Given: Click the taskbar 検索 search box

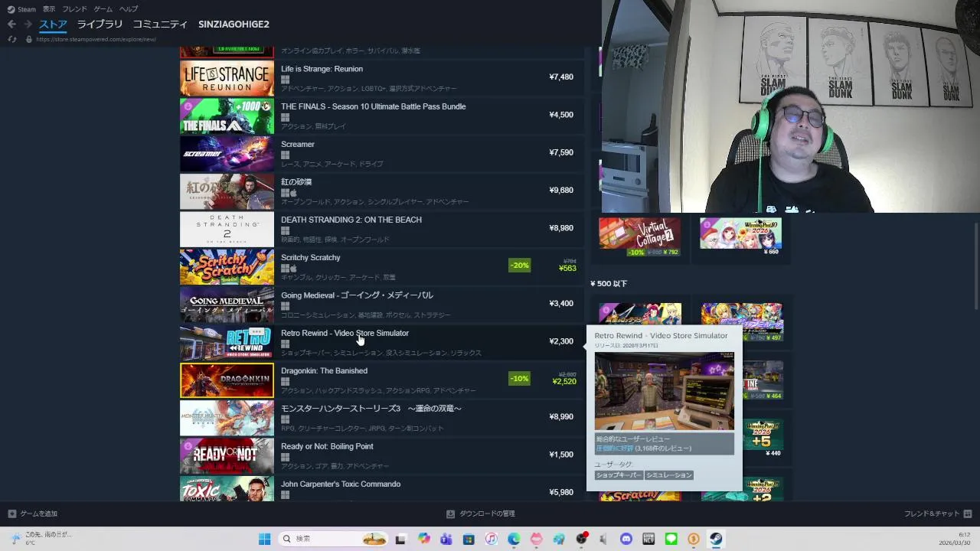Looking at the screenshot, I should click(x=333, y=539).
